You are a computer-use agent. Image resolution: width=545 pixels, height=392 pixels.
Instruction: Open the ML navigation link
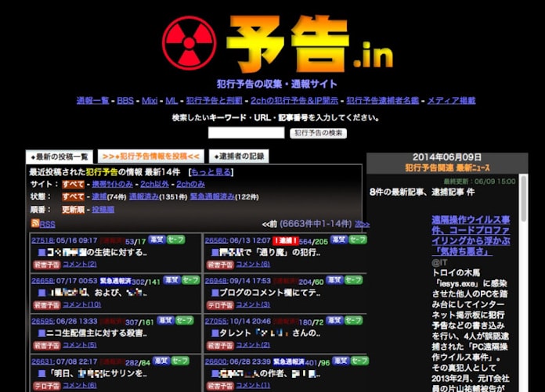click(x=171, y=101)
